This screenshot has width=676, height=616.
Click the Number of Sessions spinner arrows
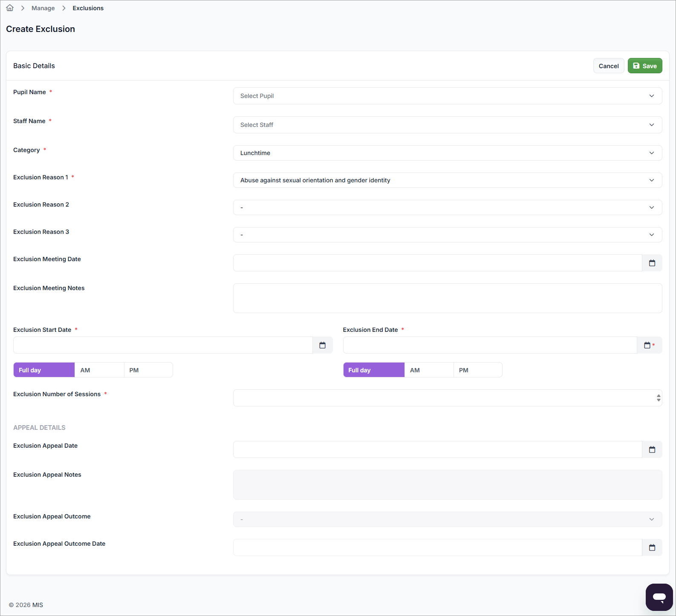(x=659, y=398)
